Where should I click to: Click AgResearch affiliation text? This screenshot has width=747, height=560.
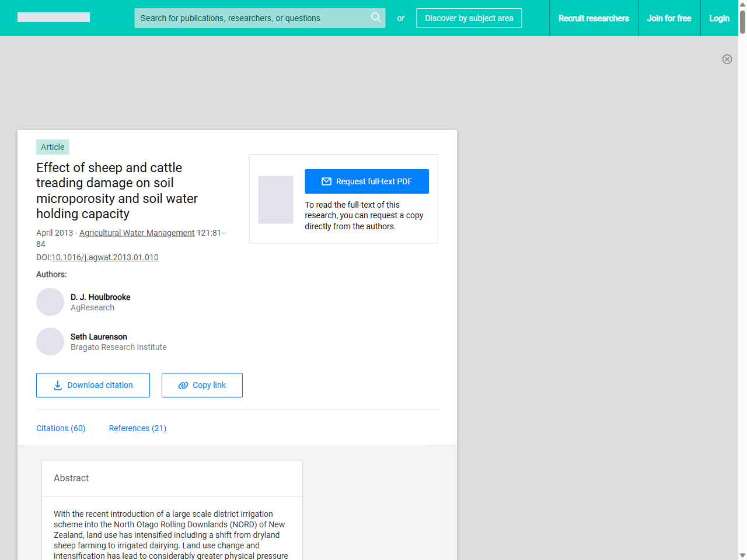pyautogui.click(x=92, y=307)
